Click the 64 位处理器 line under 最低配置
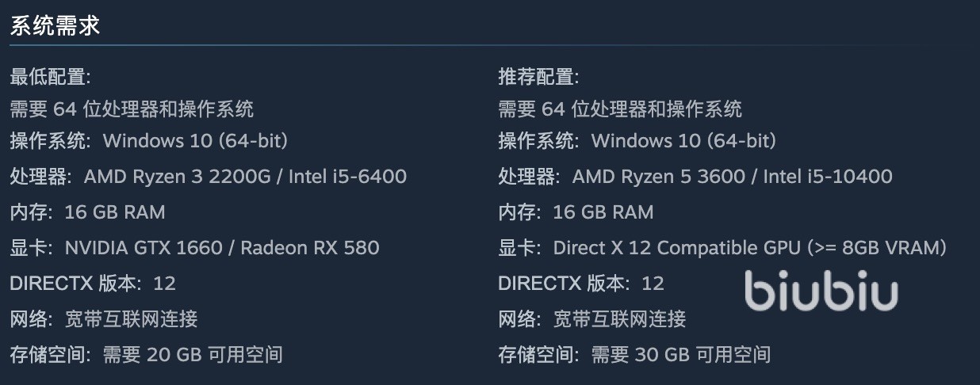980x385 pixels. [132, 109]
